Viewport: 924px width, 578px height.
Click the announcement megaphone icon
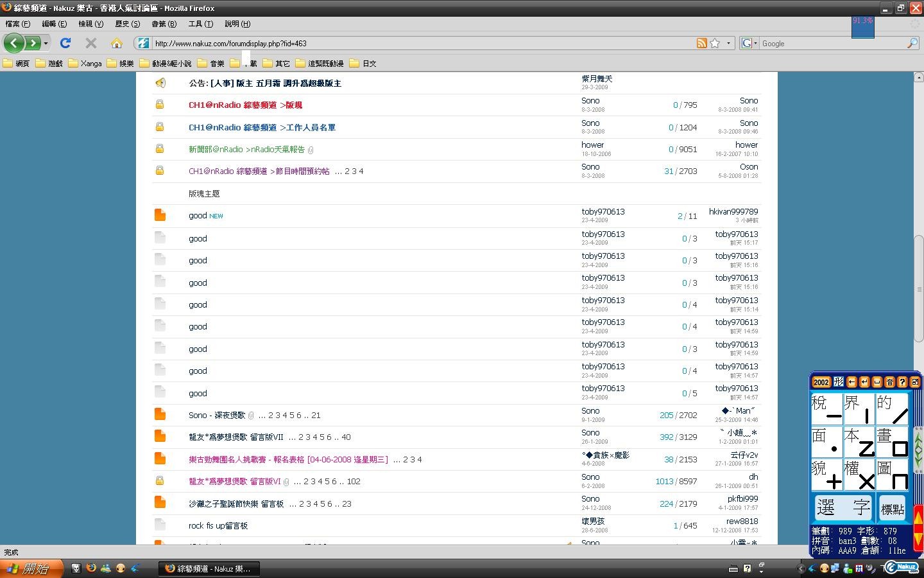pos(160,83)
